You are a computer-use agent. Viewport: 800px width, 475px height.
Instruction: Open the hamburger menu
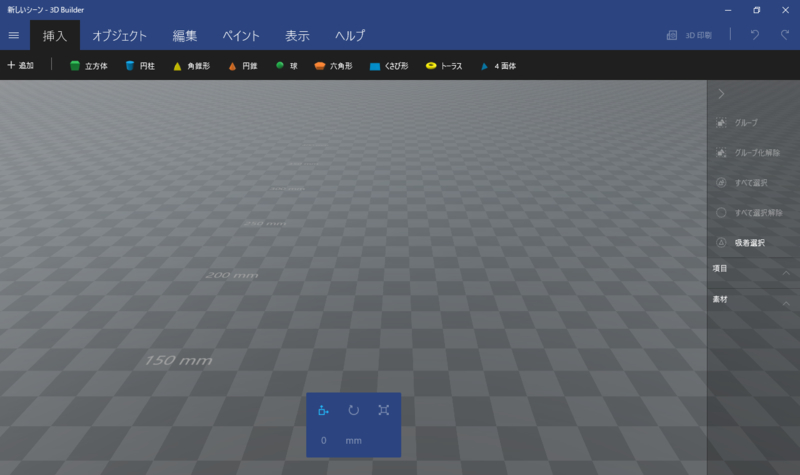(14, 36)
